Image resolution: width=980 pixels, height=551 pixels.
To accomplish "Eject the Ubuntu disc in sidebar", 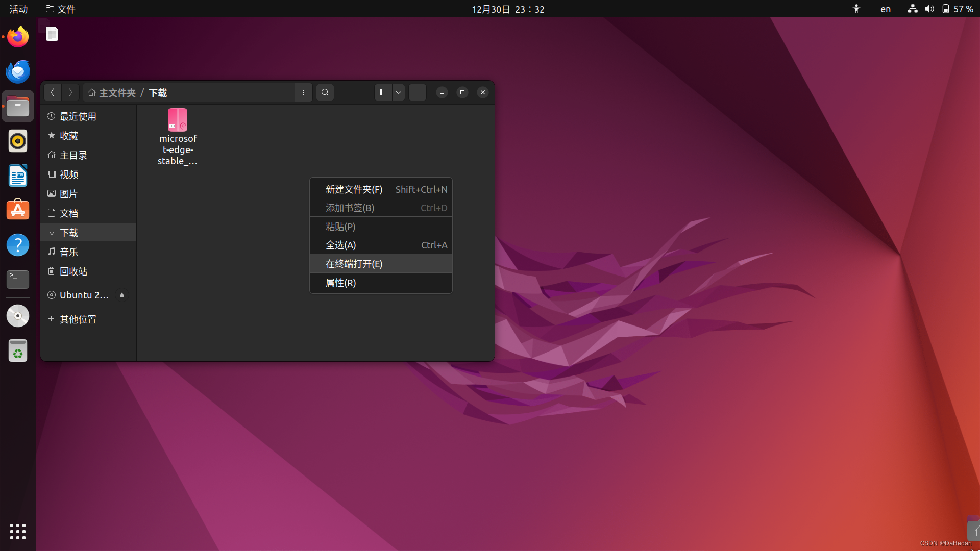I will coord(122,295).
